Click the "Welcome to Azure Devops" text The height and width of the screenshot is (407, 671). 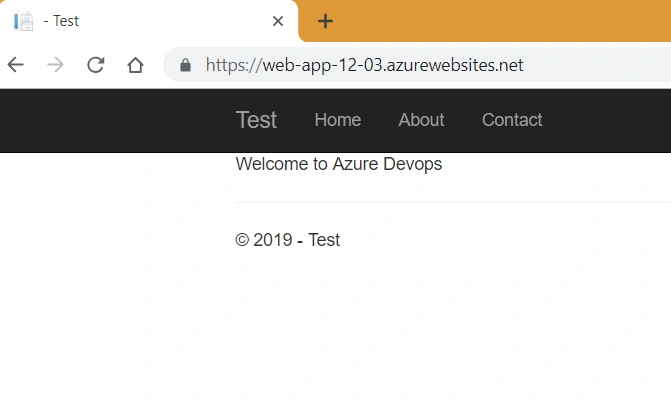click(x=338, y=164)
